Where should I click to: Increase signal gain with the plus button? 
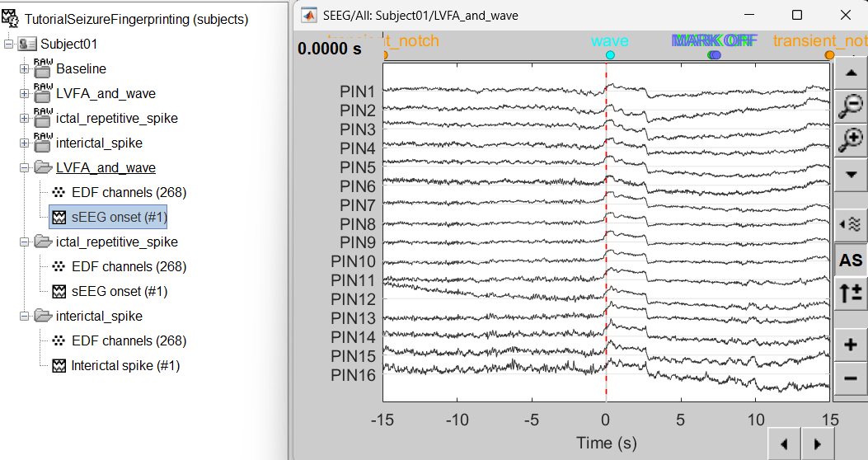point(850,344)
